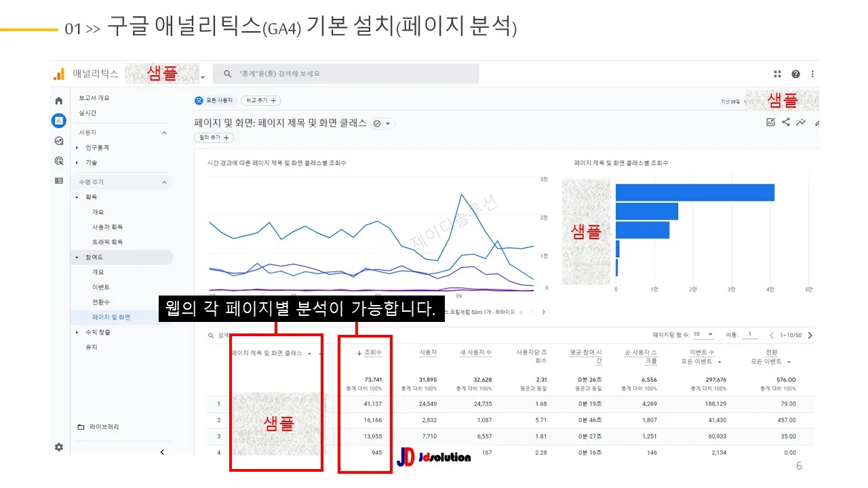Click 비교 추가 button
The width and height of the screenshot is (868, 488).
point(261,100)
